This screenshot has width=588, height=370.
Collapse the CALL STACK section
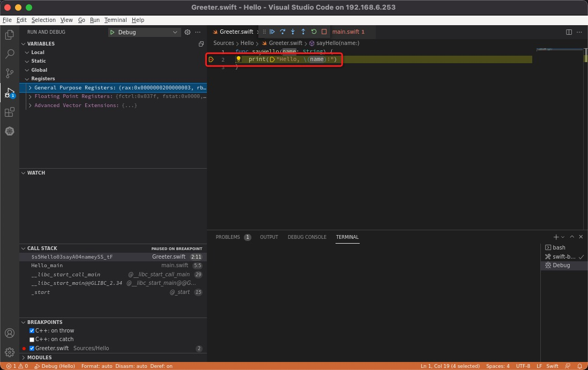point(24,248)
